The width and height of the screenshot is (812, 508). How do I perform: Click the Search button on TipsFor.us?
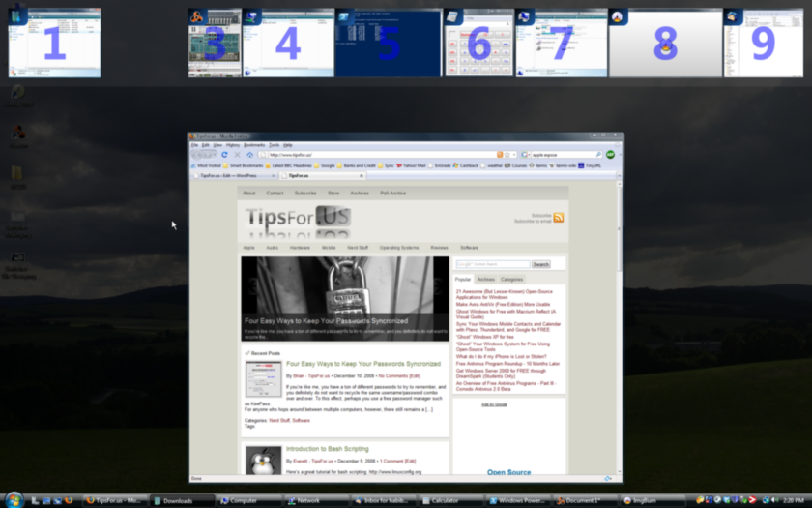pos(540,264)
